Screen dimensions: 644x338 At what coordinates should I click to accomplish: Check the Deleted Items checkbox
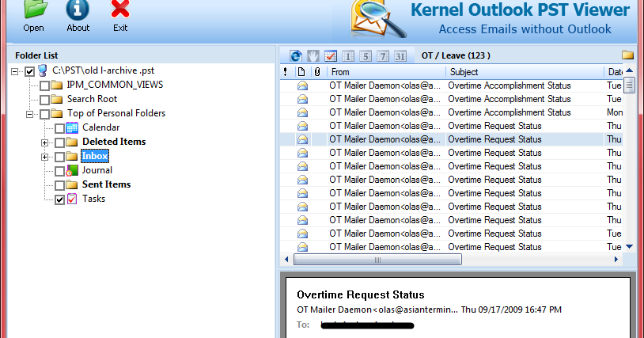[x=59, y=142]
